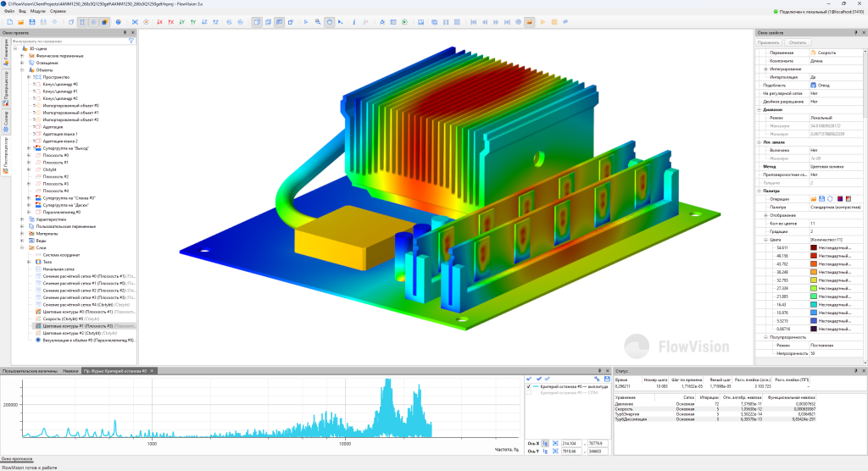Screen dimensions: 868x471
Task: Toggle the 'амплитуда' curve checkbox
Action: click(x=529, y=386)
